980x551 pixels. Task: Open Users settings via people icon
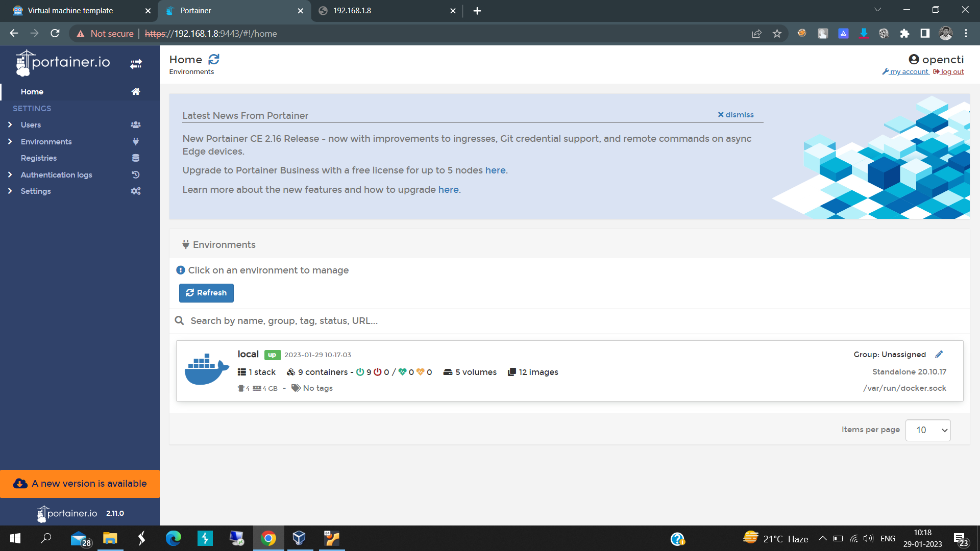(x=135, y=124)
